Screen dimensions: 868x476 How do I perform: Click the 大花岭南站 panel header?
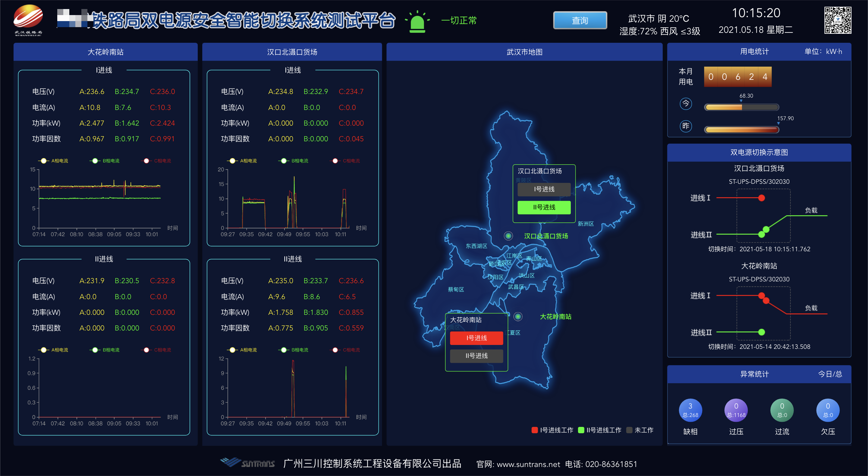pos(105,52)
